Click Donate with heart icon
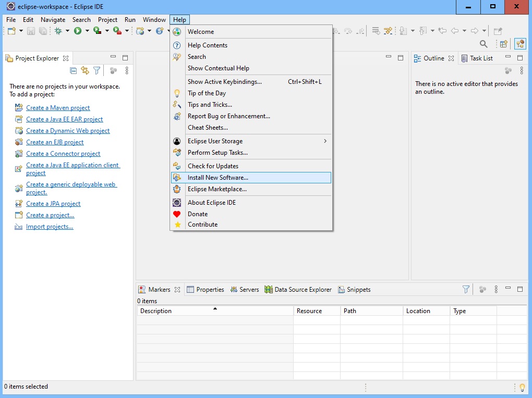The image size is (532, 398). coord(251,214)
